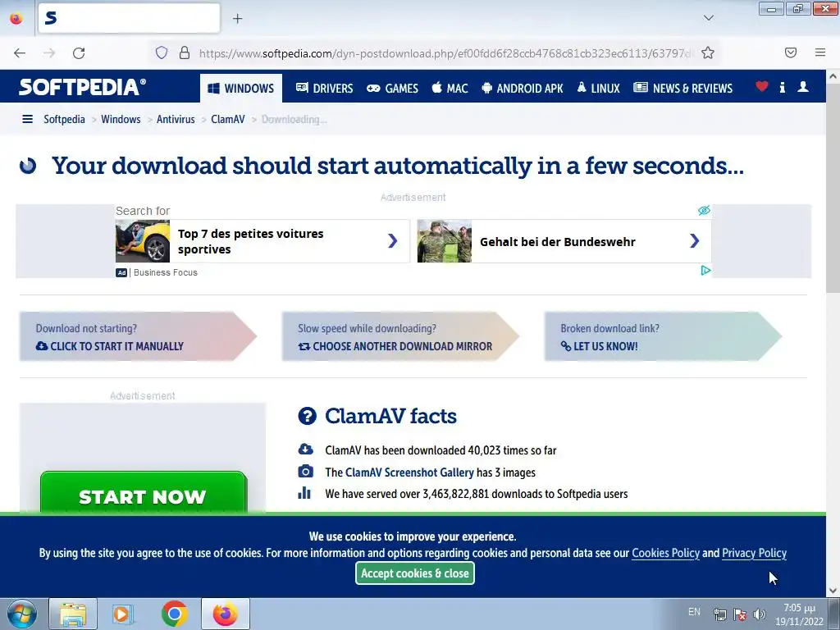Open the yellow sports car ad thumbnail
Screen dimensions: 840x630
click(143, 241)
